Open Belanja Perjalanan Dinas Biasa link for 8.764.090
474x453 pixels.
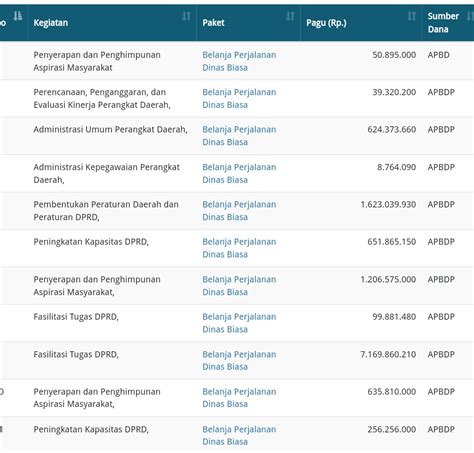click(x=239, y=173)
